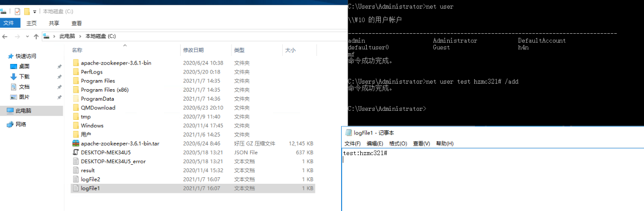644x211 pixels.
Task: Click the 名称 column header
Action: point(77,50)
